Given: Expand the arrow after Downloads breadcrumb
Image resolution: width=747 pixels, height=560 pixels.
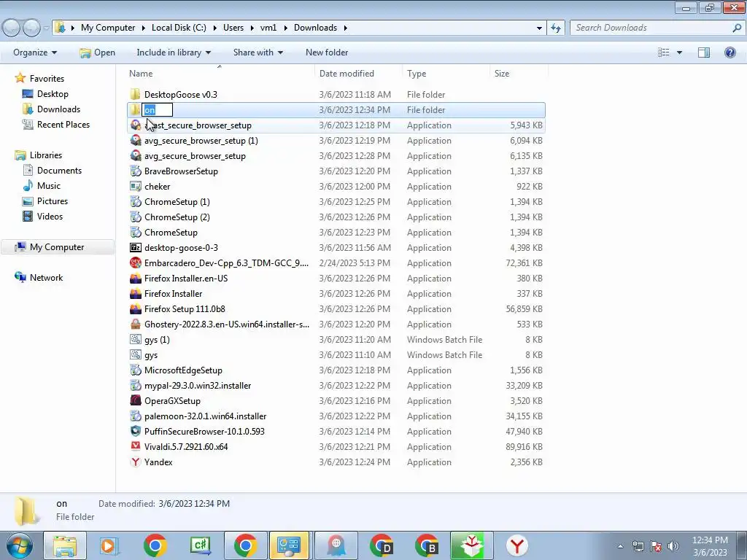Looking at the screenshot, I should pos(345,28).
